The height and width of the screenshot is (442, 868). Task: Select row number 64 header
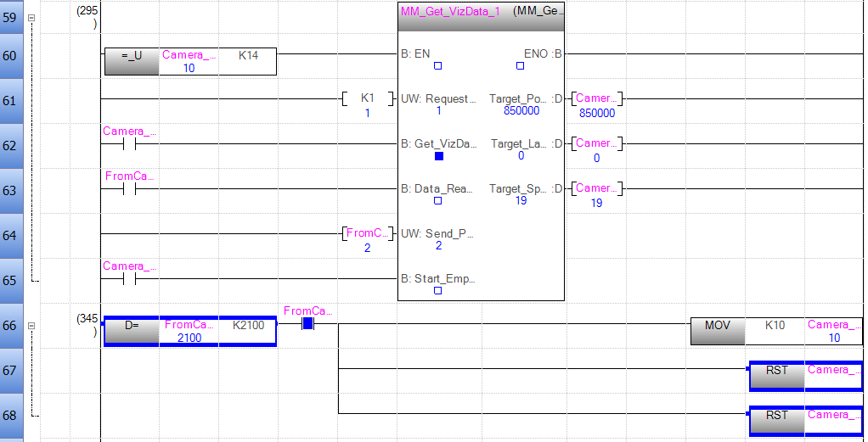point(10,235)
